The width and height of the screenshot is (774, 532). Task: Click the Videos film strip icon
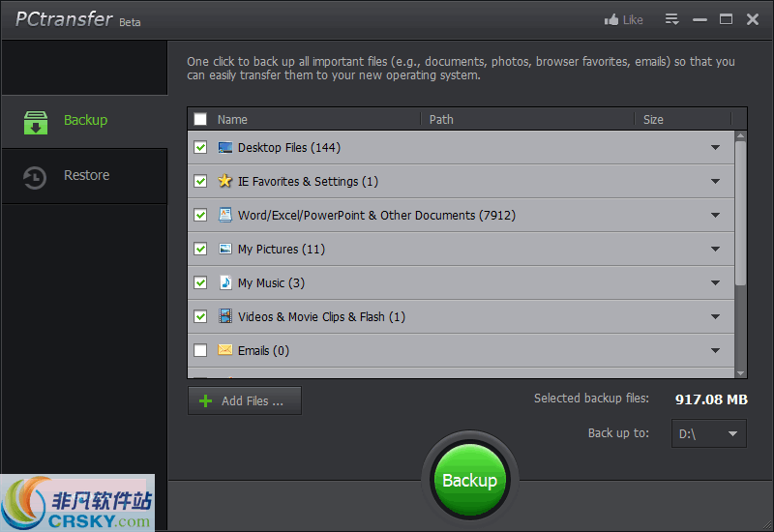click(x=225, y=316)
